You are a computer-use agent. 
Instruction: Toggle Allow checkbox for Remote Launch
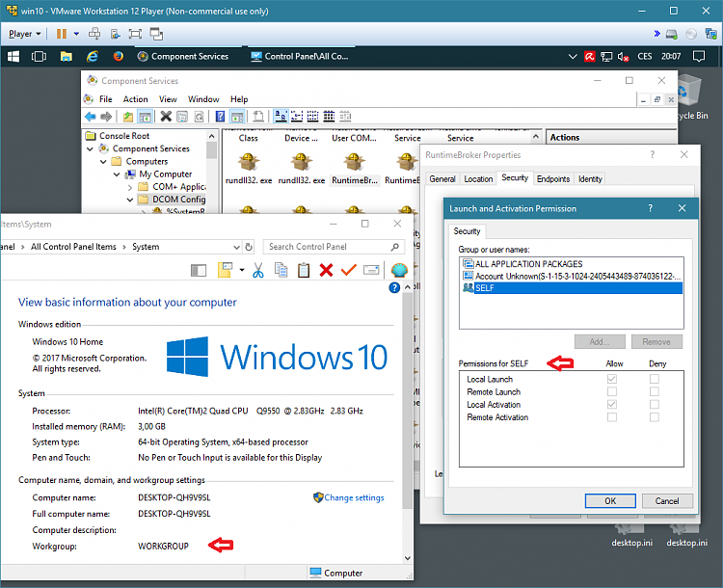(x=612, y=391)
